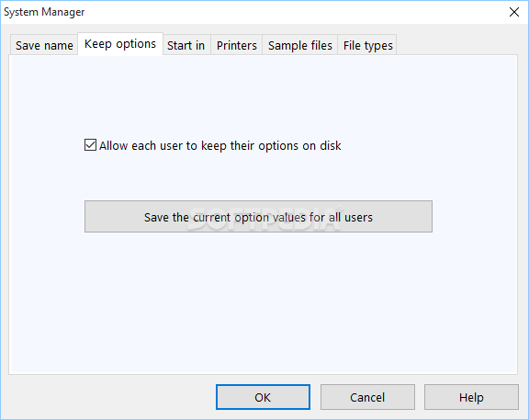Dismiss the dialog using the Cancel button
Image resolution: width=529 pixels, height=420 pixels.
pos(367,397)
